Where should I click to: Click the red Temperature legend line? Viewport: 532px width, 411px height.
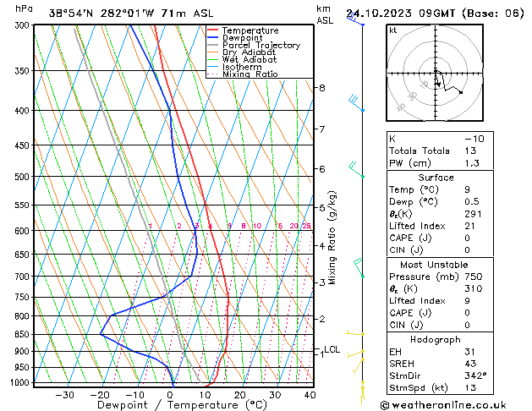click(212, 30)
